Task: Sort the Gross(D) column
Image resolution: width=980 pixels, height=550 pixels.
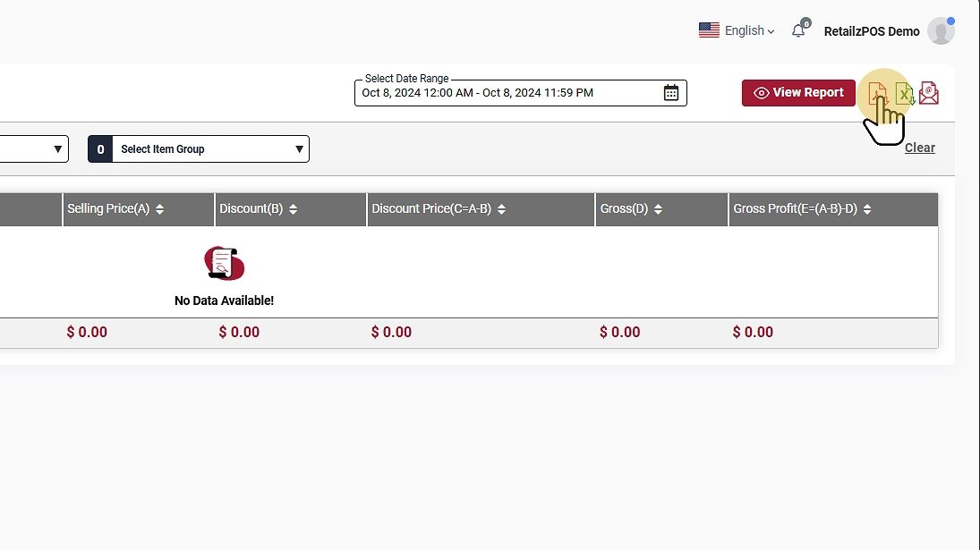Action: pyautogui.click(x=658, y=209)
